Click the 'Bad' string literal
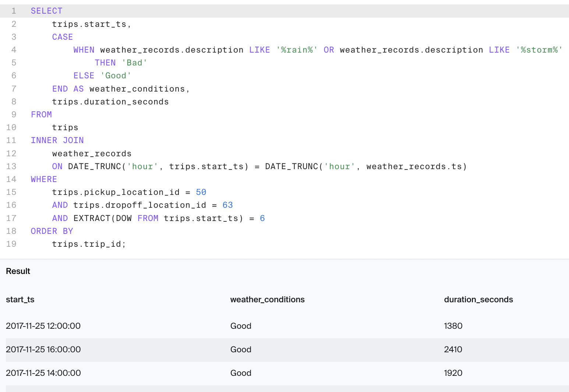This screenshot has width=569, height=392. coord(134,63)
